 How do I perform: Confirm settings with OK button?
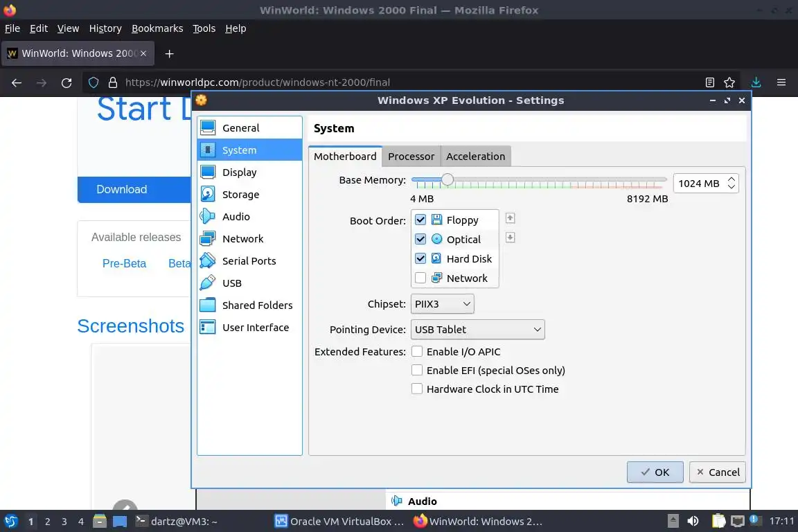click(655, 472)
